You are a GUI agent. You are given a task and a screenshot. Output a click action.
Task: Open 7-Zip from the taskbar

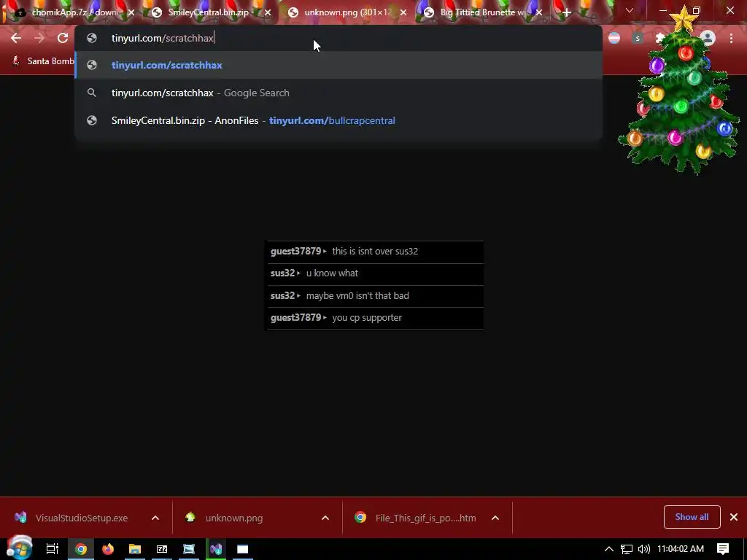[x=162, y=549]
